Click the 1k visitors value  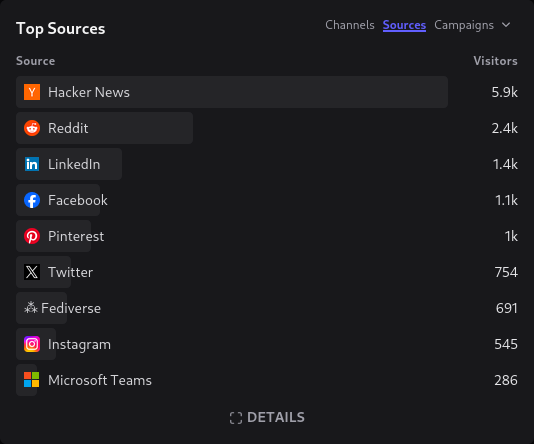coord(511,236)
